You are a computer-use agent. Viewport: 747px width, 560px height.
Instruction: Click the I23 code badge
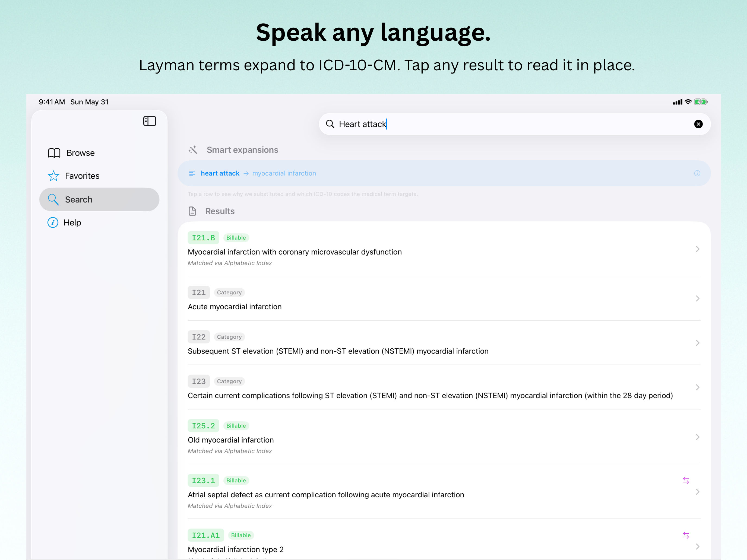tap(199, 381)
